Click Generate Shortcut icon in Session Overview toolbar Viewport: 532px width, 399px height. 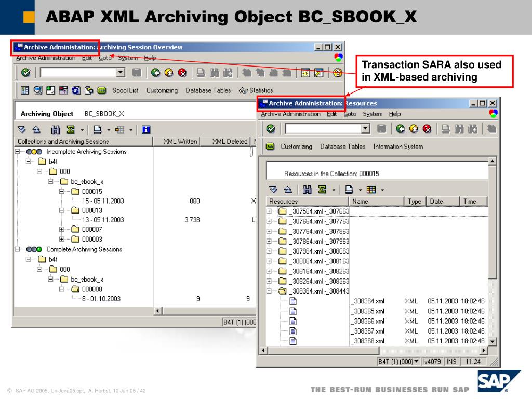319,73
